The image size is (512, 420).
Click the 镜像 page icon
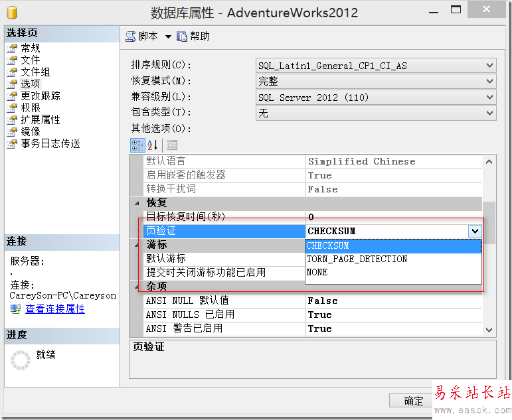[x=12, y=132]
